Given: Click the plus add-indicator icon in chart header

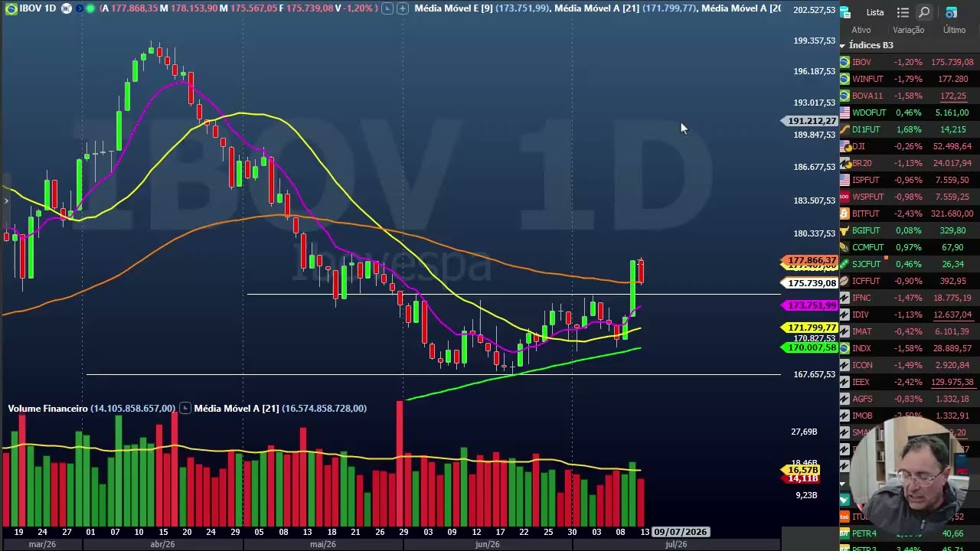Looking at the screenshot, I should coord(402,8).
